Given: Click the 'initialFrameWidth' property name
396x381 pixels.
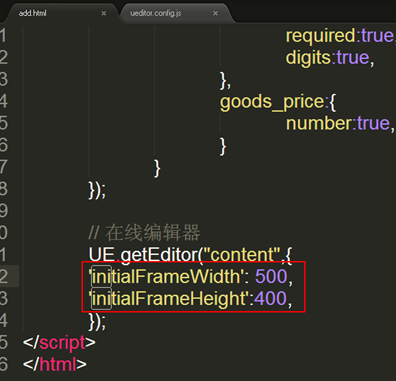Looking at the screenshot, I should [x=166, y=277].
